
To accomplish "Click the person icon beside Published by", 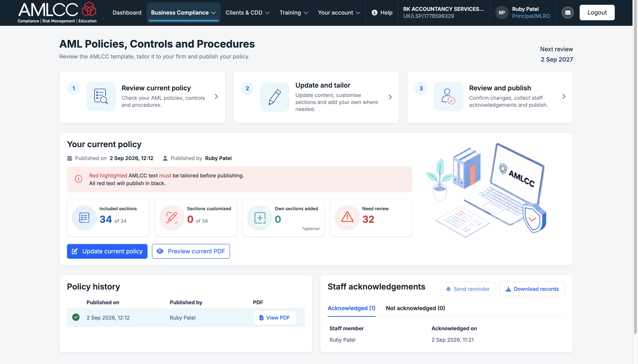I will 165,158.
